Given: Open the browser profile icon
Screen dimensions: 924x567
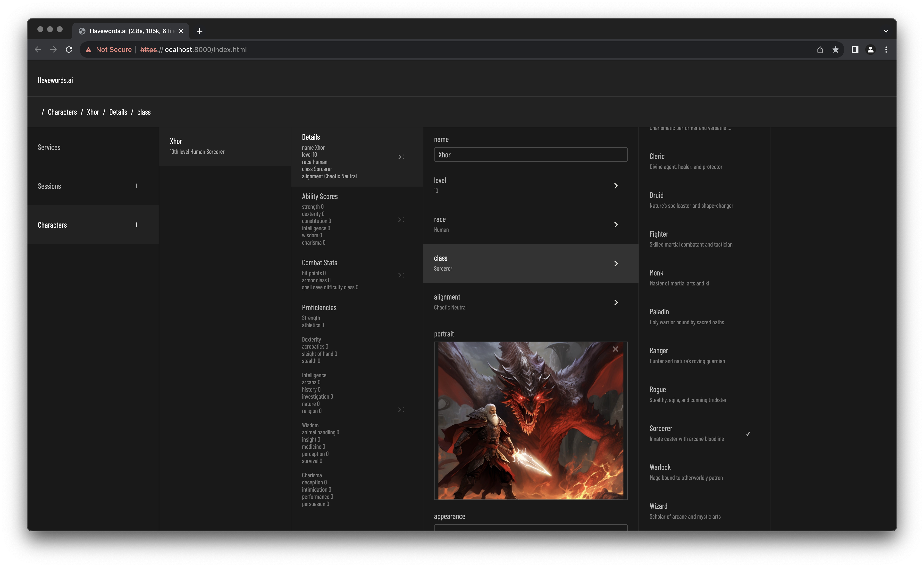Looking at the screenshot, I should [870, 50].
